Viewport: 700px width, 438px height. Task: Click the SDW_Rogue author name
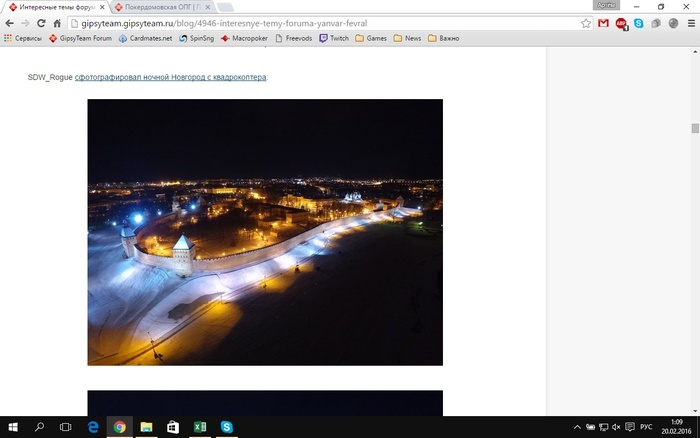(x=50, y=77)
